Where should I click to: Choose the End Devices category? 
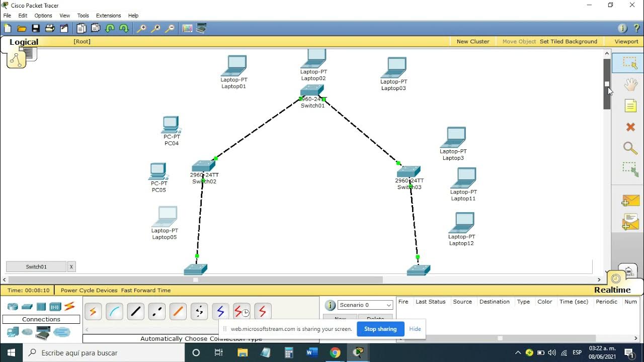(x=13, y=332)
